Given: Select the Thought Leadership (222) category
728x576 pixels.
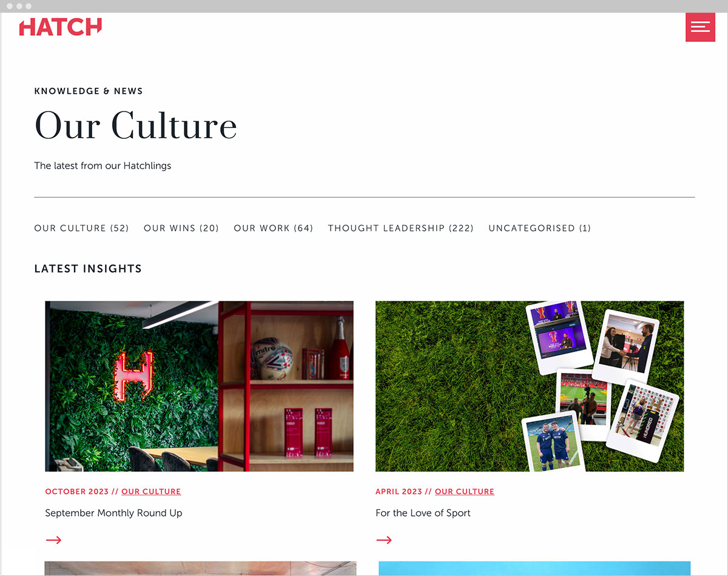Looking at the screenshot, I should tap(400, 228).
